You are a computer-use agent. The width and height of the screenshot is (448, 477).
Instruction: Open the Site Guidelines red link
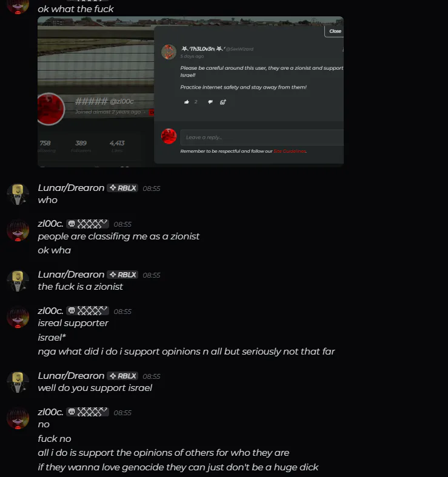(290, 151)
